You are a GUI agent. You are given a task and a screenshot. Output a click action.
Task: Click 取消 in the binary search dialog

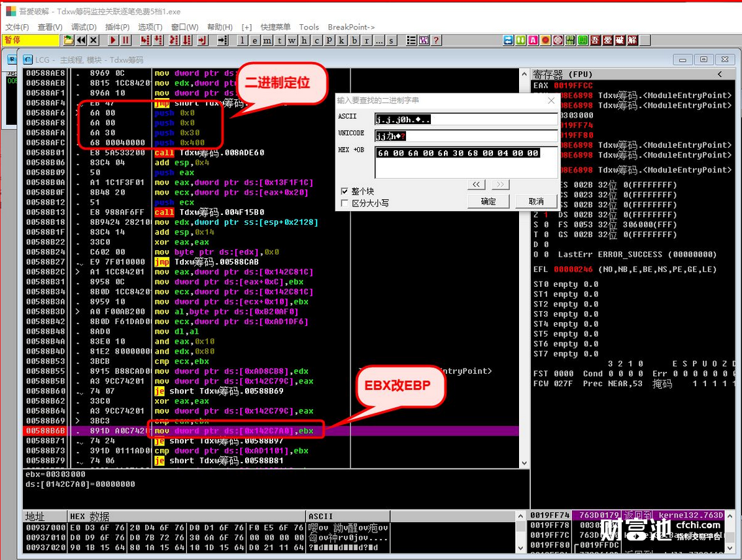535,201
